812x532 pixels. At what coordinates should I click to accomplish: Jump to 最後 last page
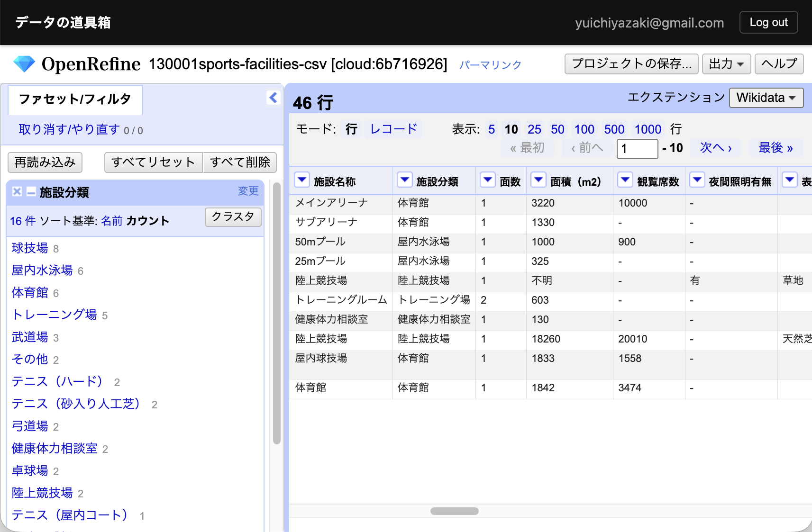point(776,148)
